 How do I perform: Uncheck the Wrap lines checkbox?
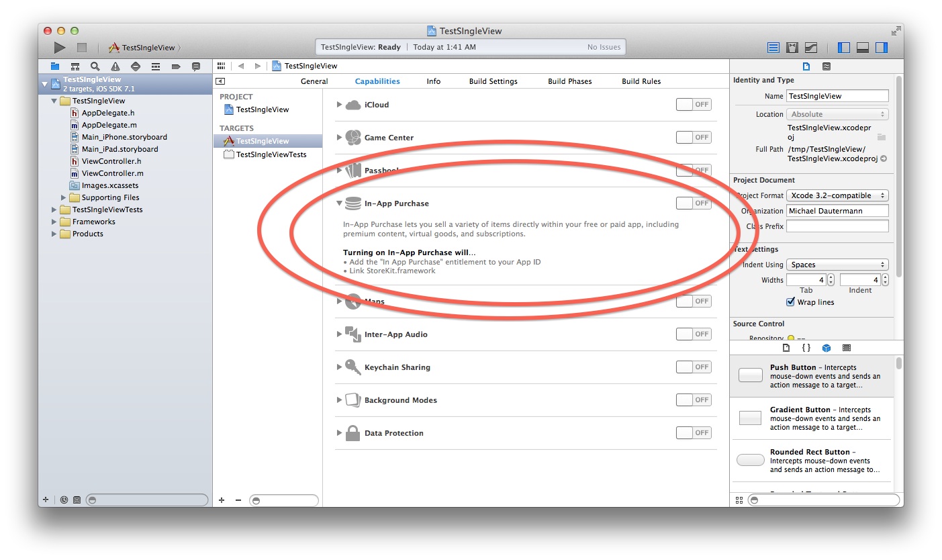790,302
